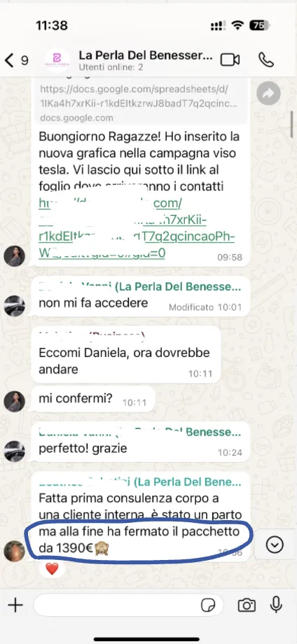Open the camera from input bar
Image resolution: width=297 pixels, height=644 pixels.
(x=247, y=605)
